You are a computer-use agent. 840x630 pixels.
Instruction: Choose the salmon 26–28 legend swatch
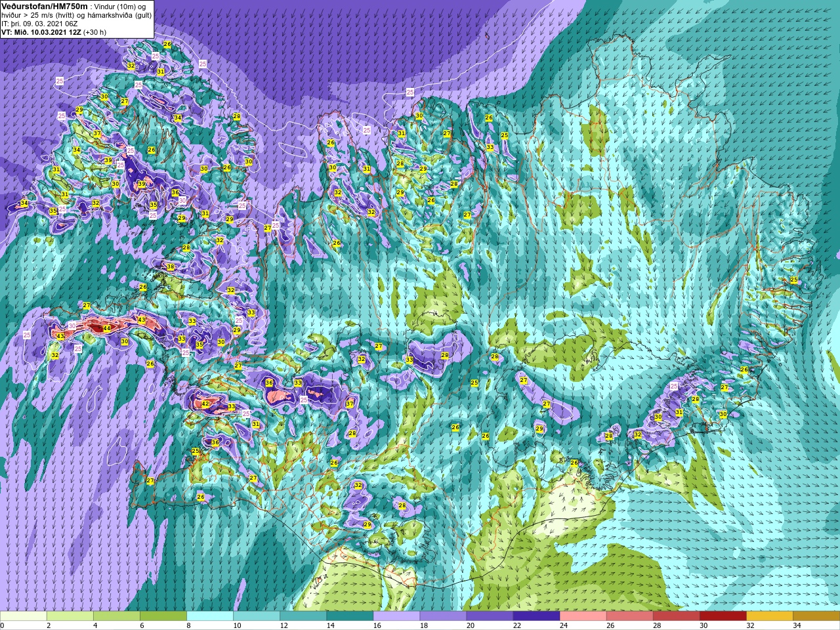[x=629, y=616]
